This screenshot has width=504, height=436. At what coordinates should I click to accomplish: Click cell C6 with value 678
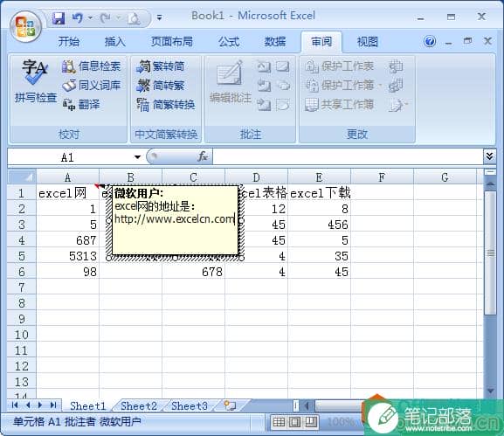tap(193, 272)
